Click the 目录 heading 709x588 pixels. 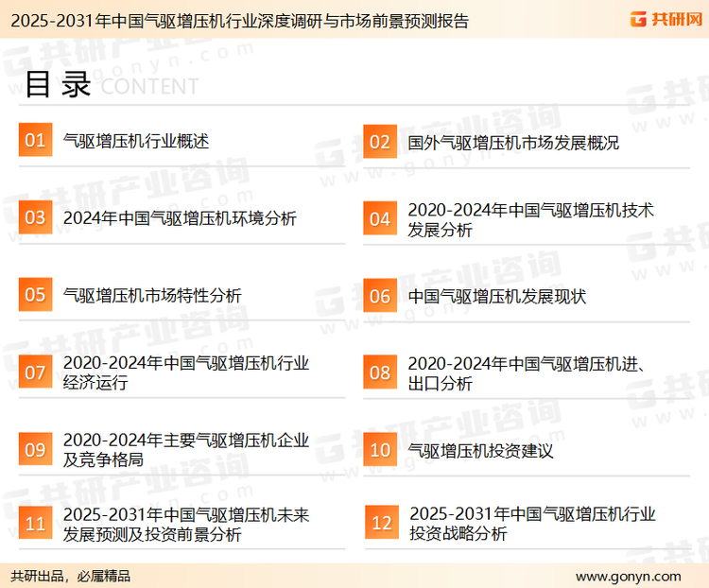pos(58,84)
